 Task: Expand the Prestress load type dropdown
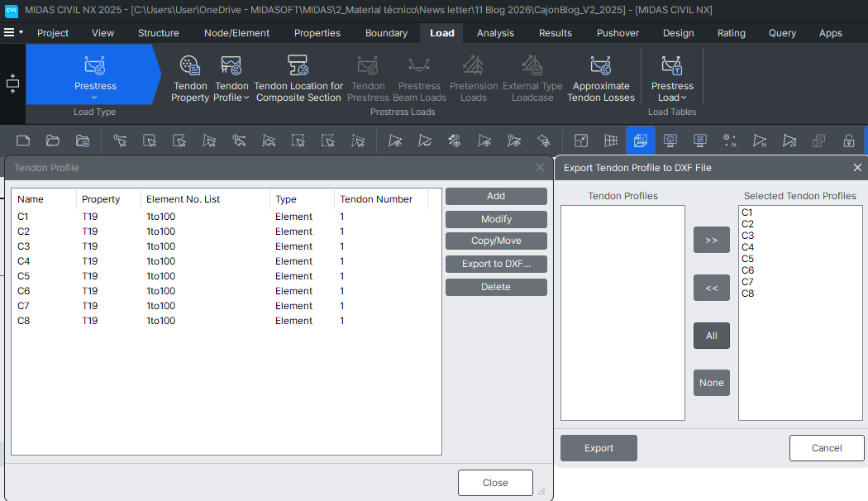pos(94,98)
